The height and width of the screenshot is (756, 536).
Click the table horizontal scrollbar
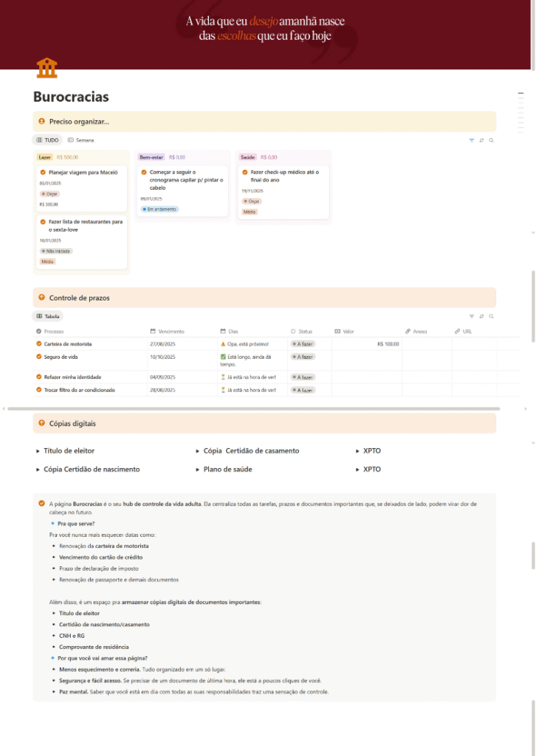[253, 409]
